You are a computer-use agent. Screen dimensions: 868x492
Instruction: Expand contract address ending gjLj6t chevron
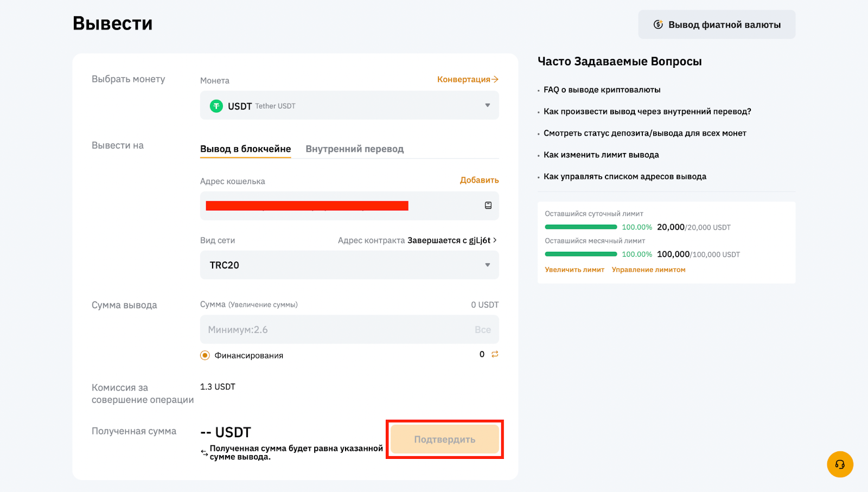495,240
